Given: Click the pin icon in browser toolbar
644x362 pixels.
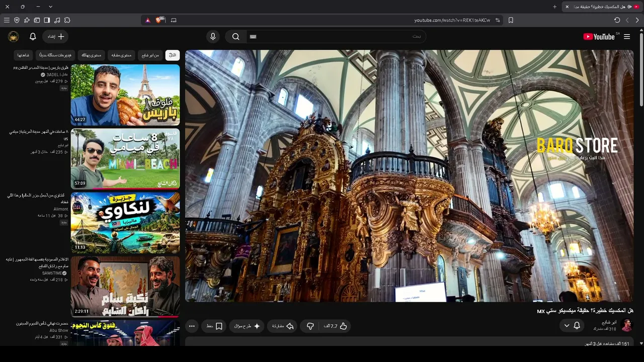Looking at the screenshot, I should pyautogui.click(x=27, y=20).
